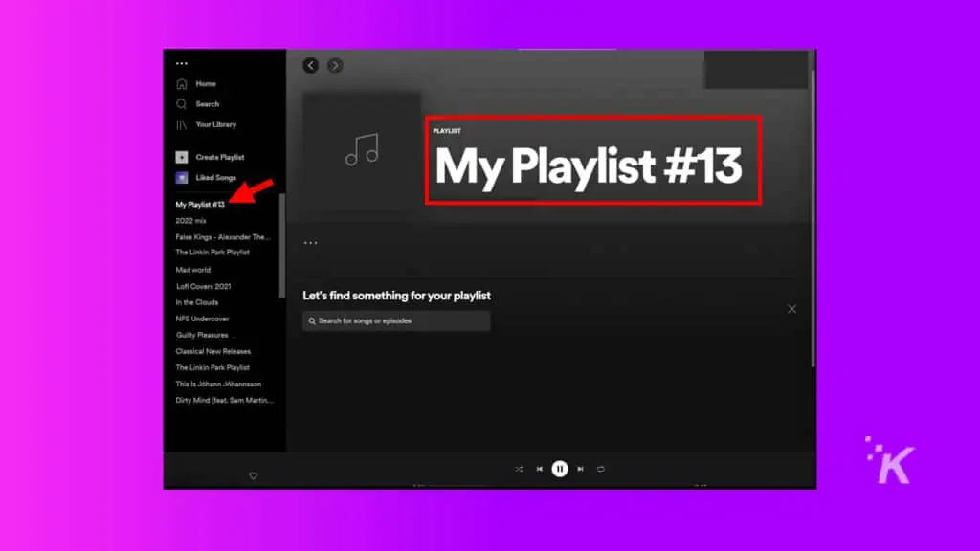The height and width of the screenshot is (551, 980).
Task: Open the In the Clouds playlist
Action: [x=197, y=302]
